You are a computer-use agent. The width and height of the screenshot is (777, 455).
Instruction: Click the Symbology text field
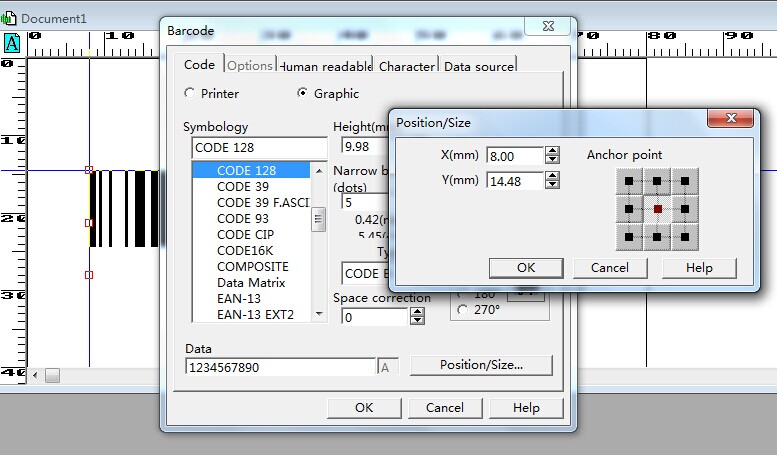259,148
